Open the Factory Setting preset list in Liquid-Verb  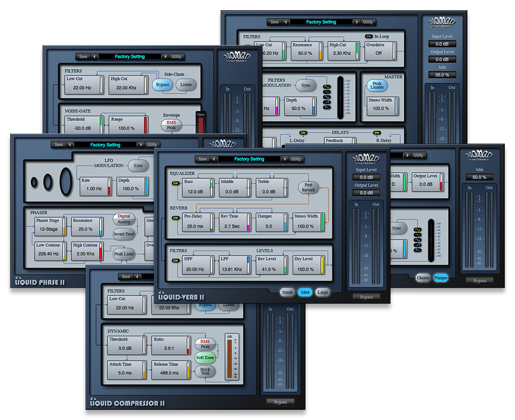click(249, 159)
